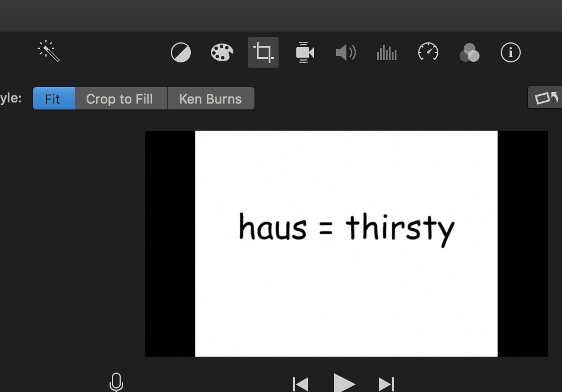This screenshot has height=392, width=562.
Task: Open the Speed speedometer controls
Action: pos(428,52)
